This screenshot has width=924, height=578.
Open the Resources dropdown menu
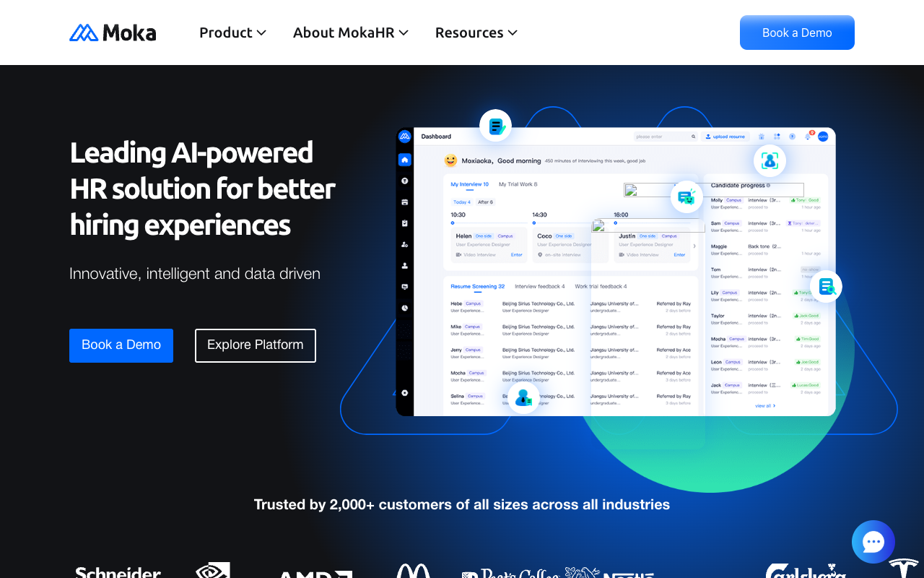476,33
